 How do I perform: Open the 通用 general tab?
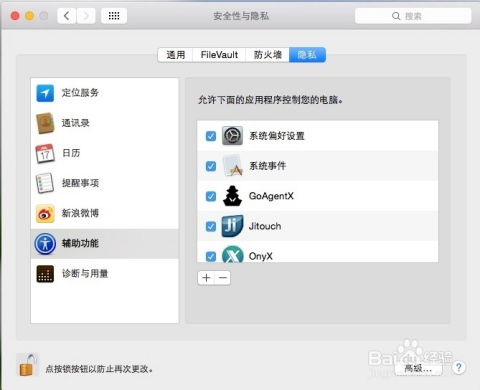point(176,55)
